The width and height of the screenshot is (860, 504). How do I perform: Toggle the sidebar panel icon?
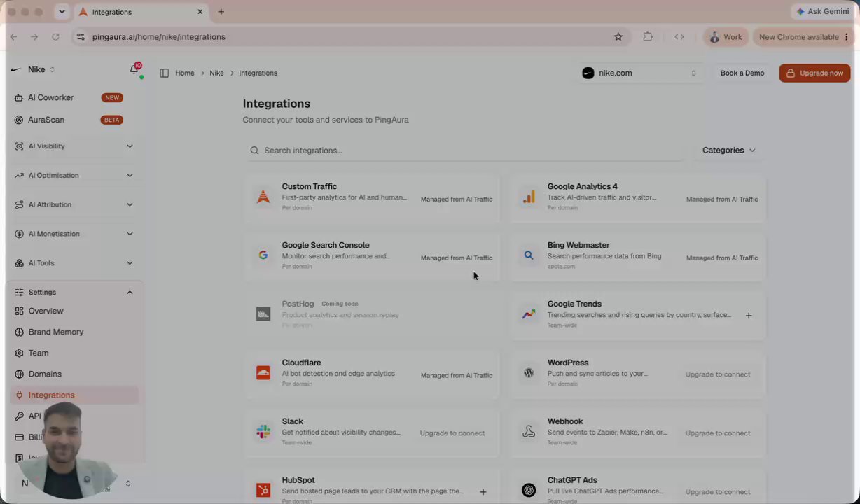click(164, 73)
